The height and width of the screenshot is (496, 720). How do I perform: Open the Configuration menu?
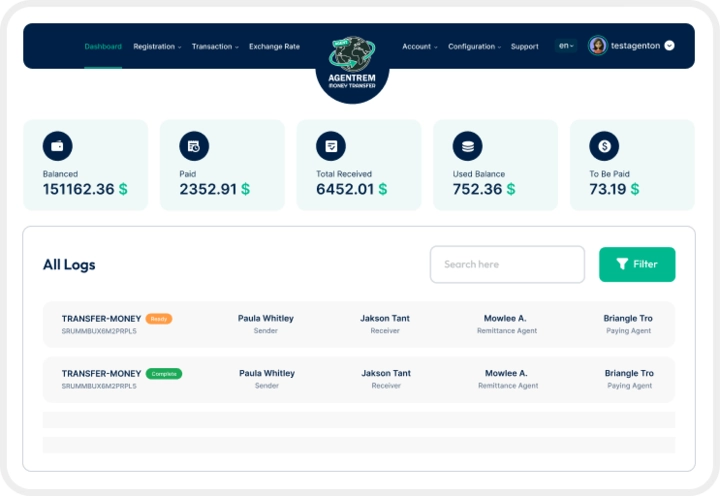pyautogui.click(x=474, y=46)
